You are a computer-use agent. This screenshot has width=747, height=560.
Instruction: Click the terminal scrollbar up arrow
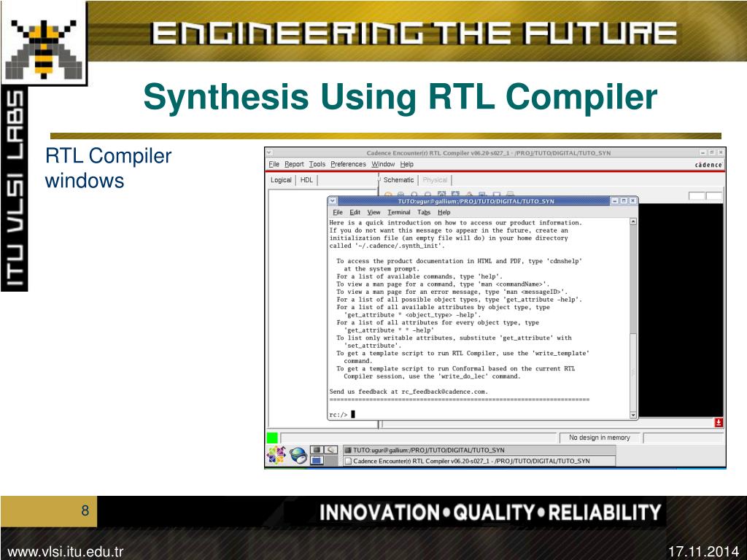pos(633,222)
